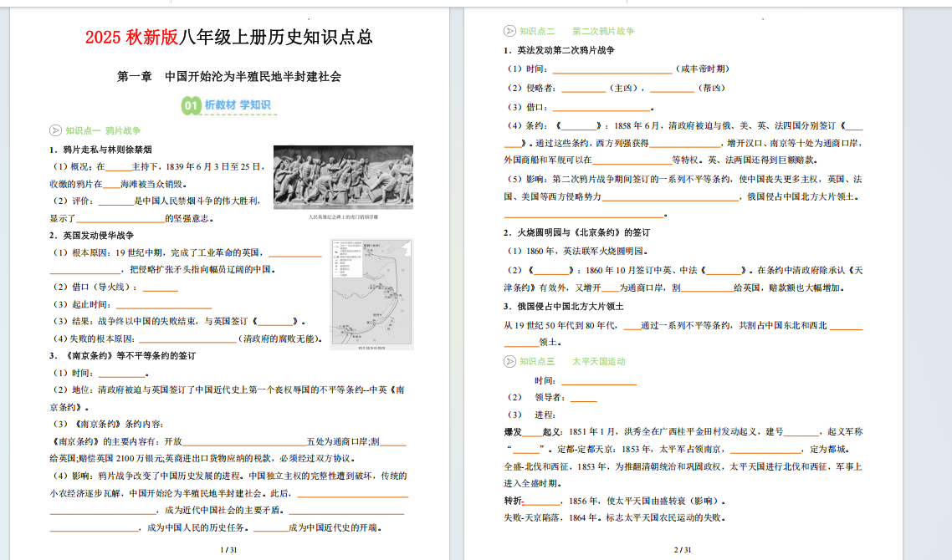952x560 pixels.
Task: Click the text (帮凶) on page two
Action: pyautogui.click(x=712, y=88)
